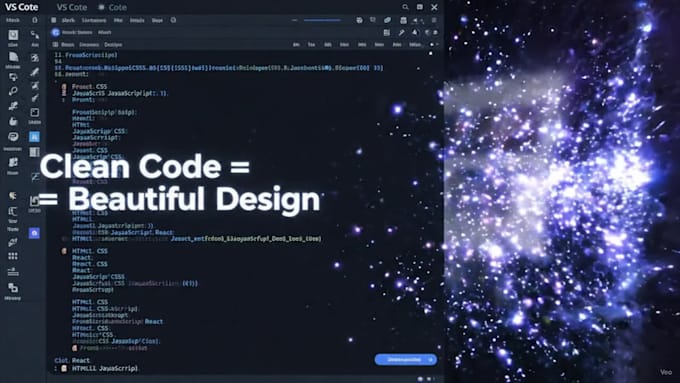Click the light-blue tile in second sidebar column

(34, 137)
